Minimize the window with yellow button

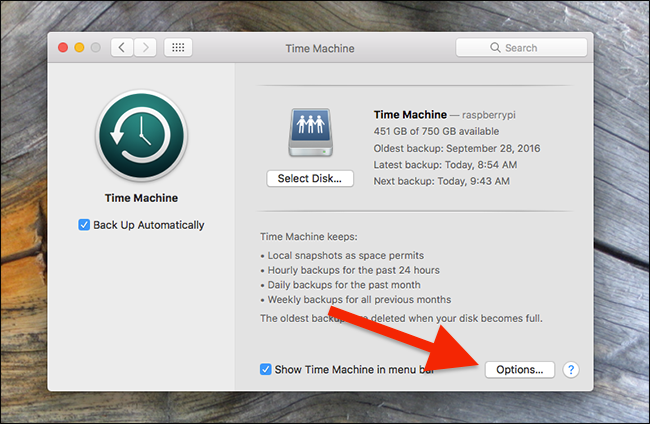pos(79,48)
